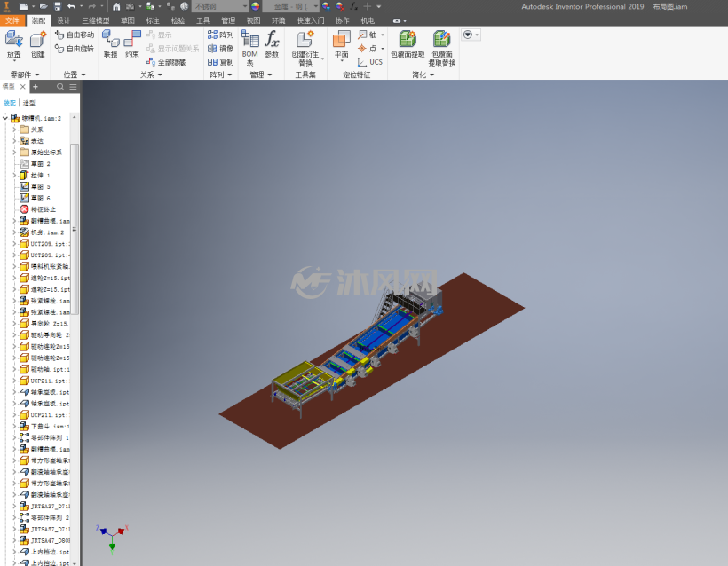Screen dimensions: 728x566
Task: Expand the 拉伸 1 feature node
Action: [x=14, y=176]
